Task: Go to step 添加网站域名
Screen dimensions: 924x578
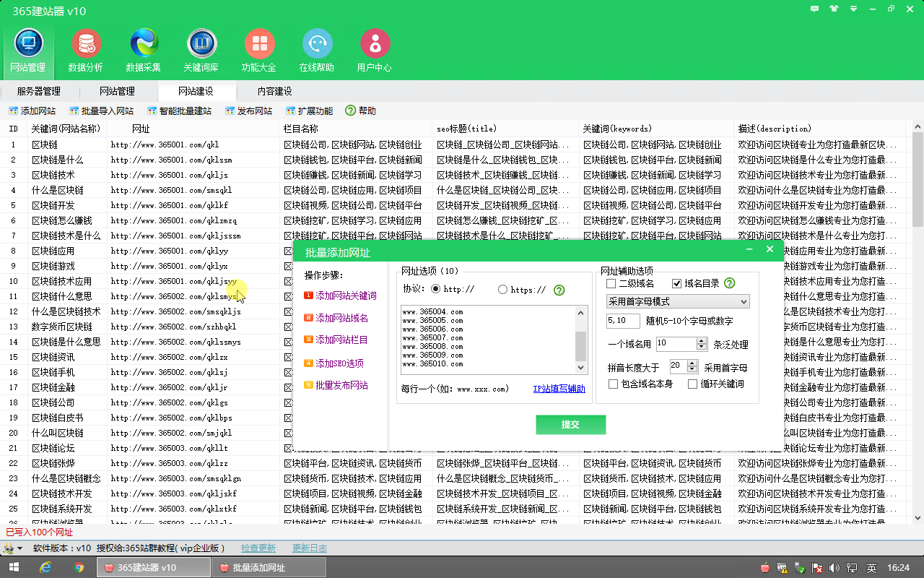Action: coord(336,318)
